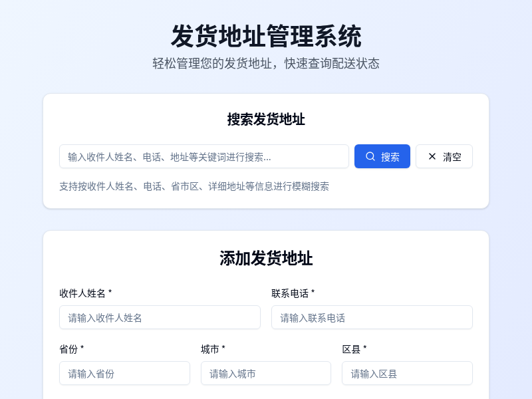
Task: Click the 省份 * field label
Action: (72, 349)
